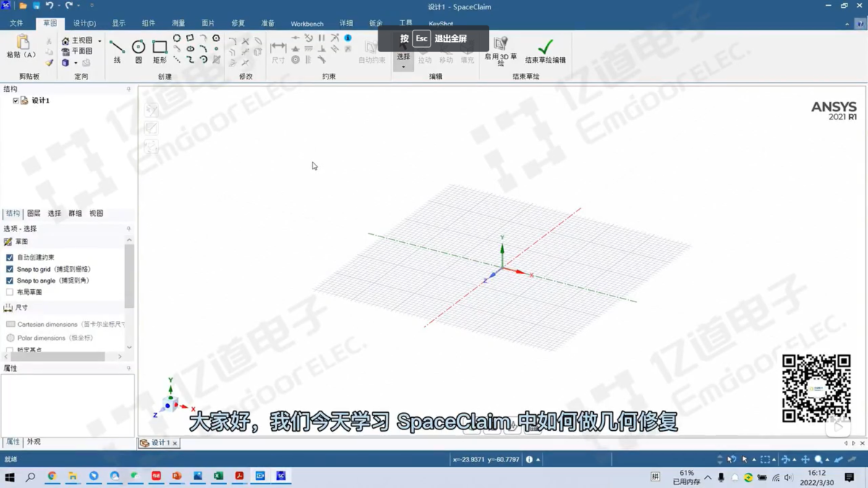Open the Home view (主视图) tool
The image size is (868, 488).
77,41
